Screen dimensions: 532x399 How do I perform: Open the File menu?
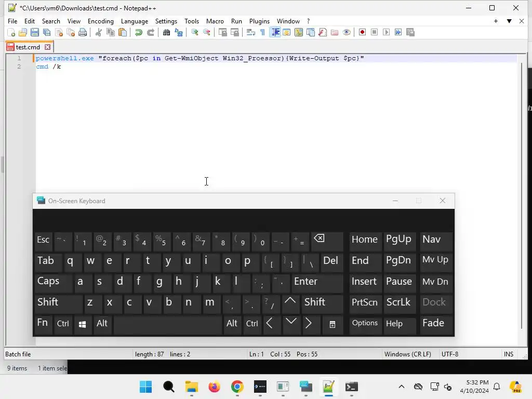(x=12, y=21)
